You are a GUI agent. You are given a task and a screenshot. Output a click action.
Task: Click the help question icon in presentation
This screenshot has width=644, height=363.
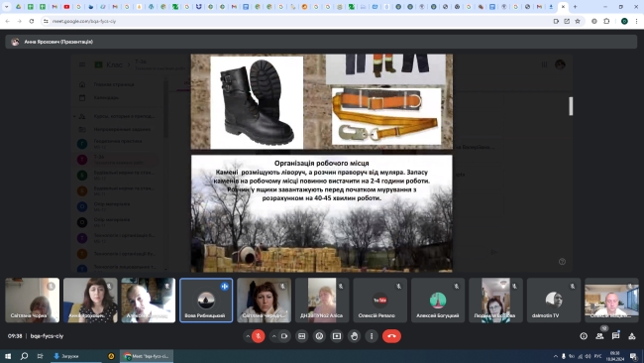[x=563, y=262]
